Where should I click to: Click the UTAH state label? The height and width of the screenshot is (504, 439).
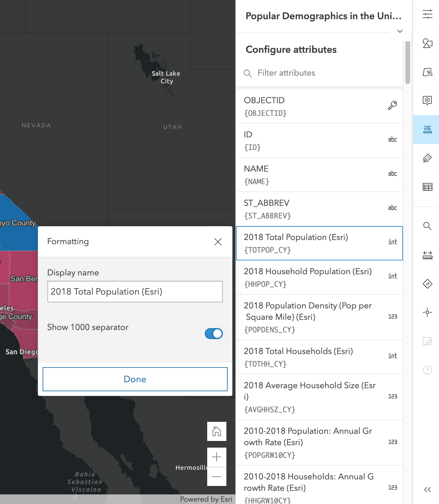click(173, 127)
